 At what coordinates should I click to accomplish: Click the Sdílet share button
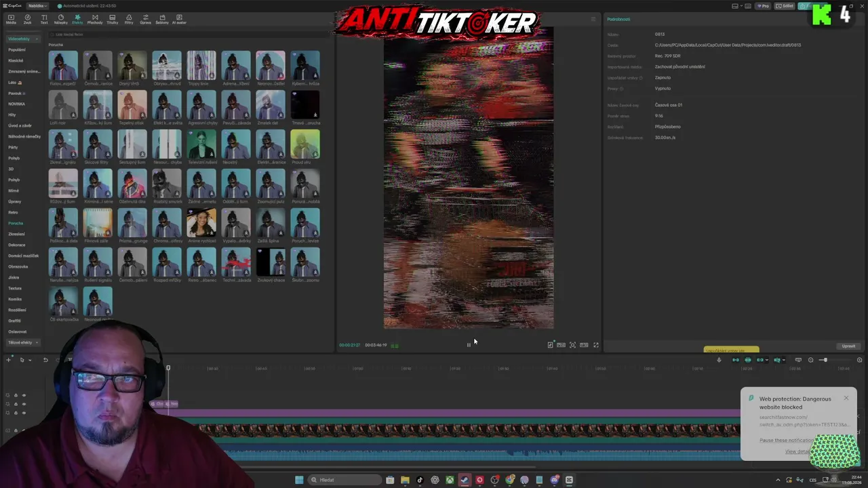(x=785, y=6)
